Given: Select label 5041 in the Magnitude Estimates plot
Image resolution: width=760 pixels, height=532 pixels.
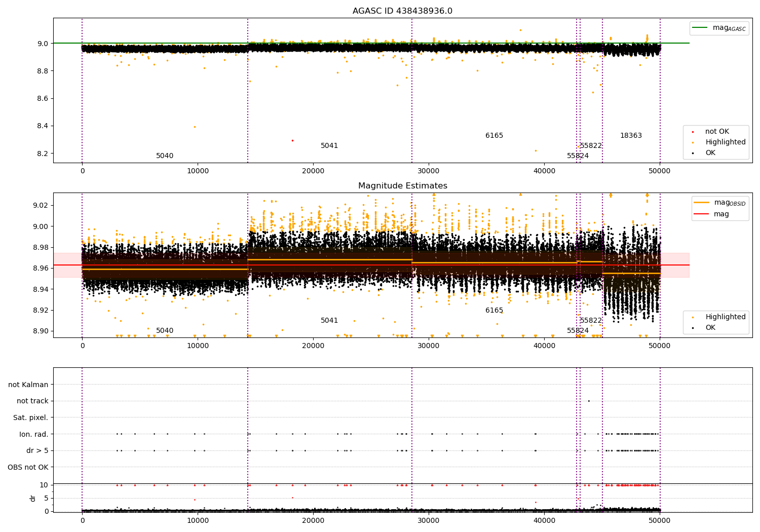Looking at the screenshot, I should 329,321.
